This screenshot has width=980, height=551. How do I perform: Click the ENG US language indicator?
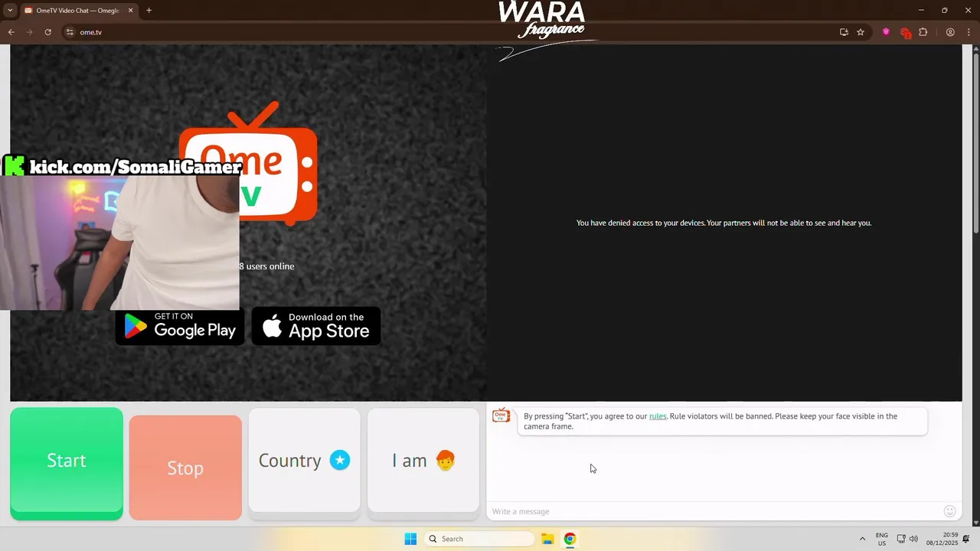[x=882, y=539]
